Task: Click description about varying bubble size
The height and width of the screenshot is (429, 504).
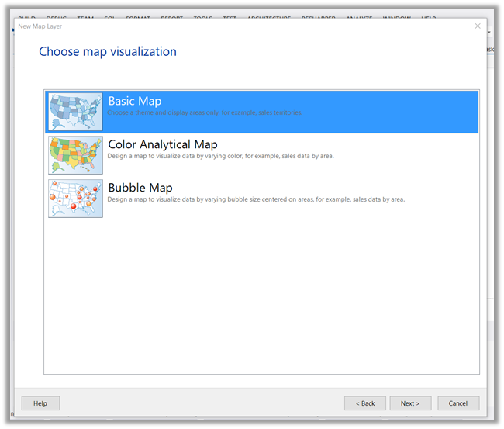Action: [x=256, y=199]
